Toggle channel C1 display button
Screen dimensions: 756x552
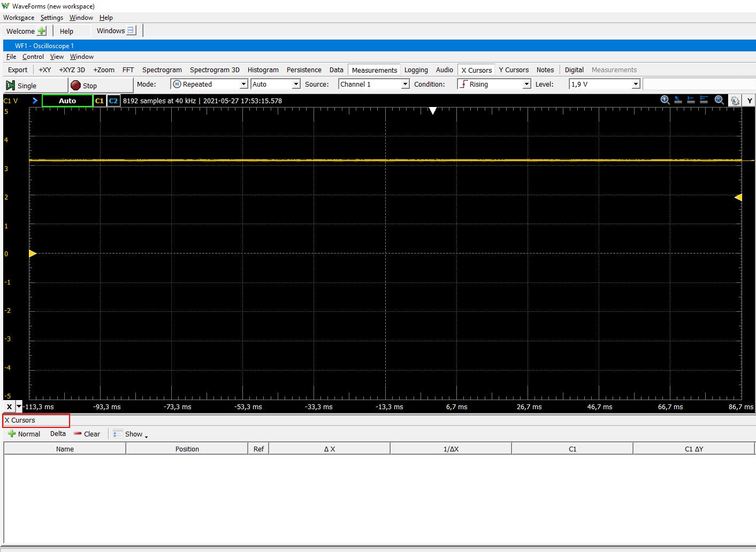100,101
